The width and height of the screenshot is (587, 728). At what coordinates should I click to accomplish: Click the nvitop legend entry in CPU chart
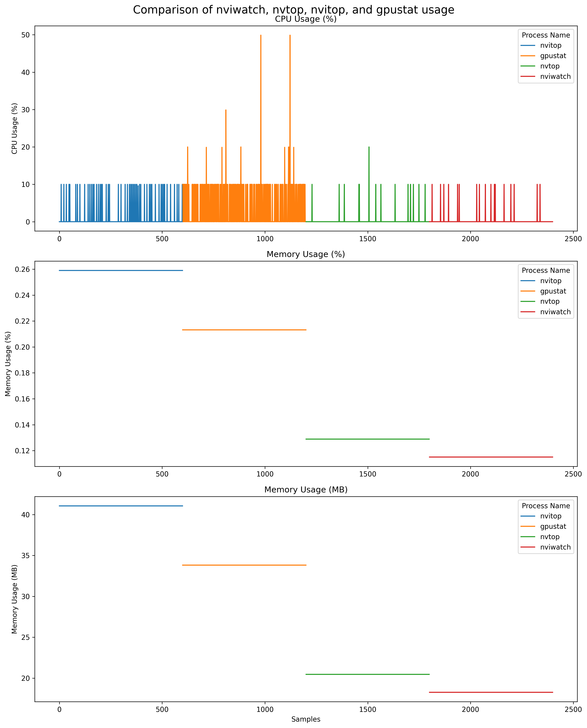[x=550, y=45]
